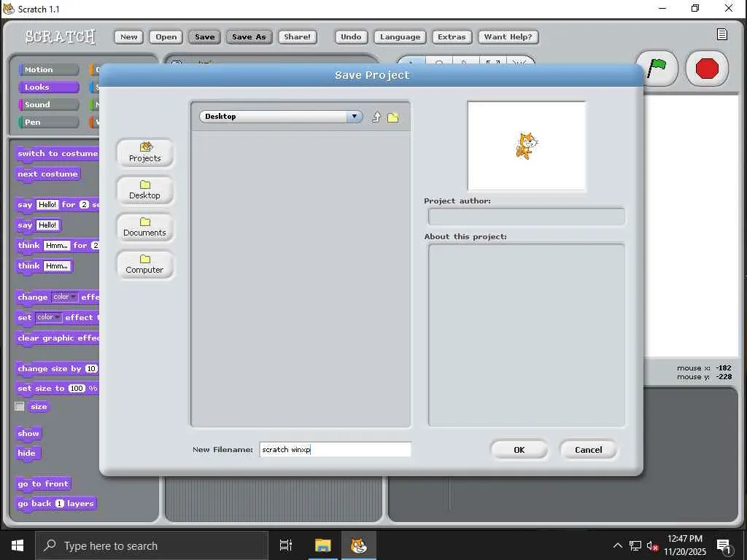Click the notes page icon top right
This screenshot has height=560, width=747.
click(721, 34)
